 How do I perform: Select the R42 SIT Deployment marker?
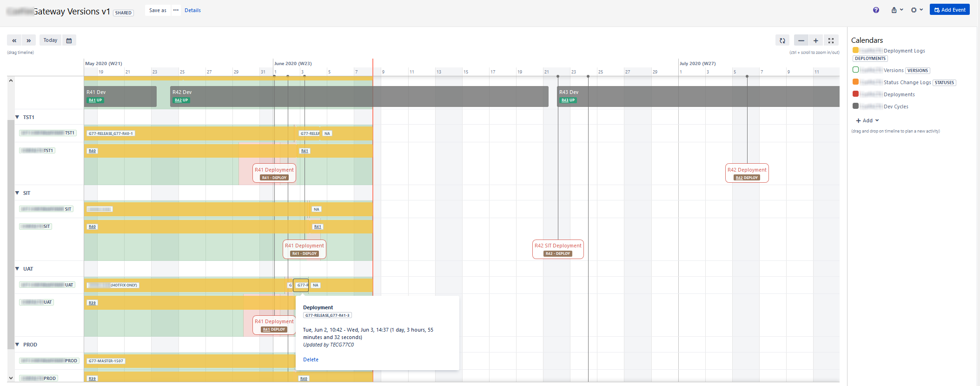tap(558, 249)
